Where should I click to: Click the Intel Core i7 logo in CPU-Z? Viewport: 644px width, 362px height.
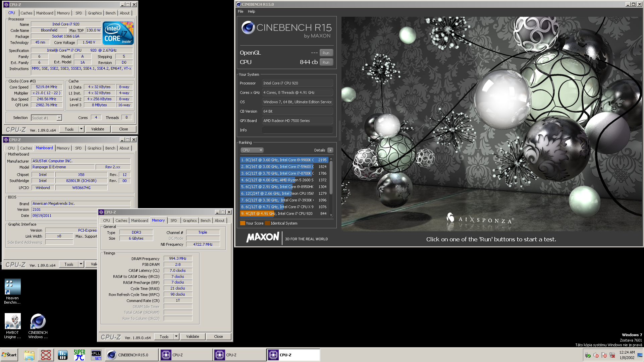click(118, 33)
